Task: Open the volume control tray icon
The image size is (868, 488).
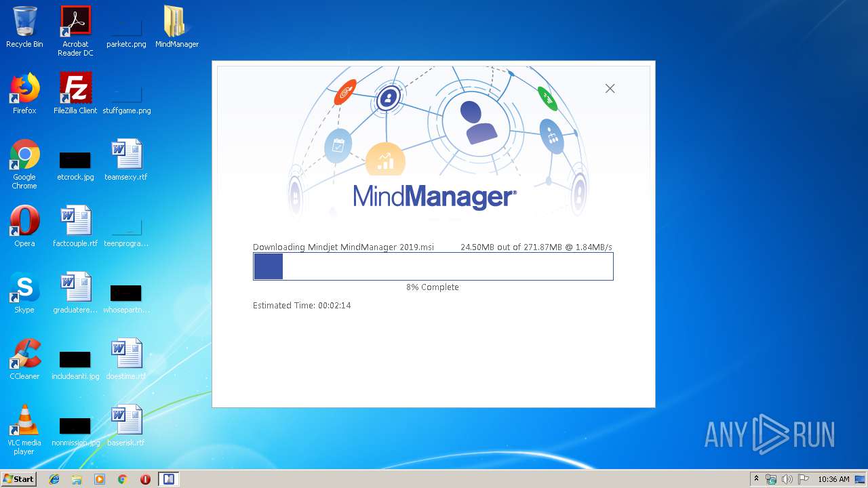Action: [x=787, y=479]
